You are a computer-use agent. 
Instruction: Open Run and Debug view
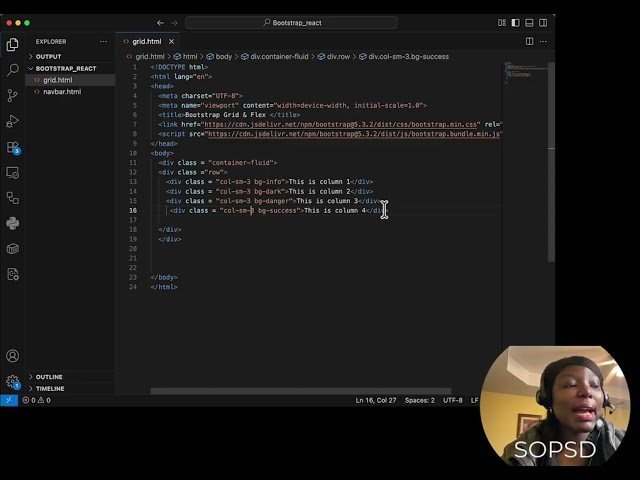[12, 121]
